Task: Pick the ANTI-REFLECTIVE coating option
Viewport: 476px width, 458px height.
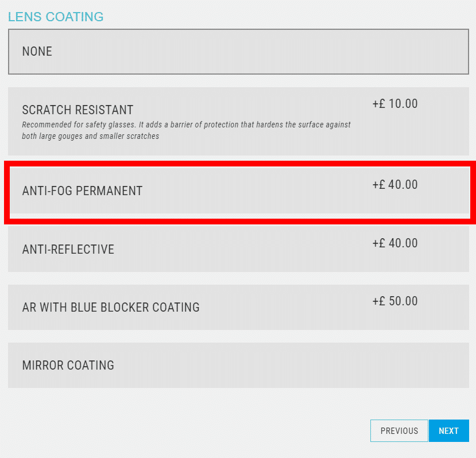Action: (238, 249)
